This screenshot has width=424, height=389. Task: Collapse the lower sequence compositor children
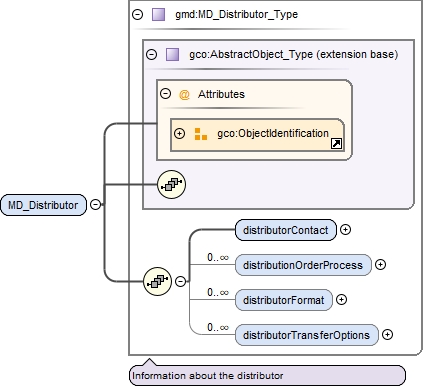181,281
